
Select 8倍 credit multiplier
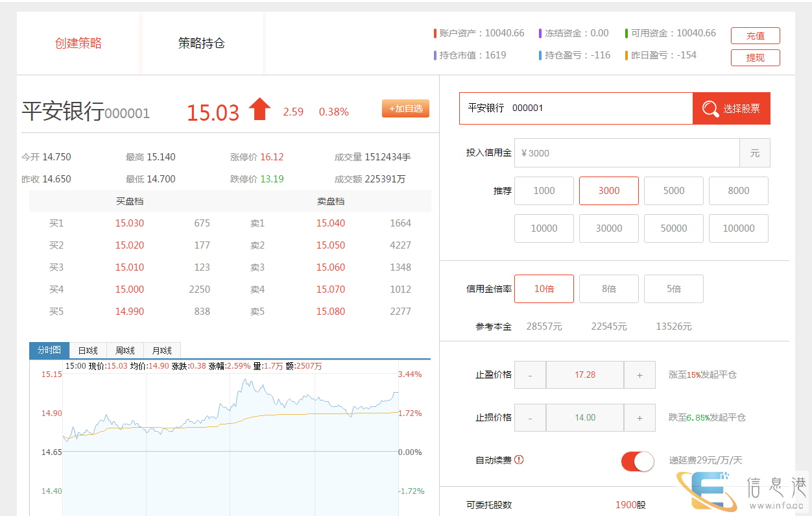click(609, 289)
